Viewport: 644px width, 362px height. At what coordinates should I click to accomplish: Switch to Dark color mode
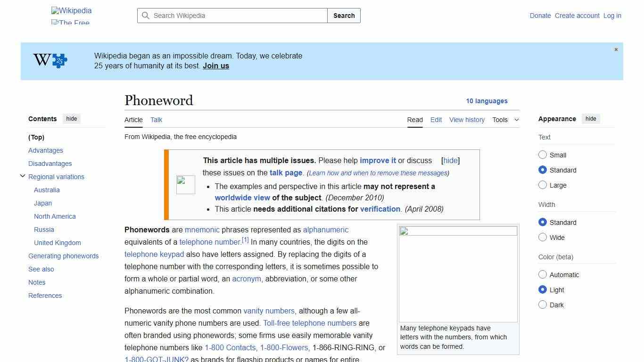click(x=543, y=305)
